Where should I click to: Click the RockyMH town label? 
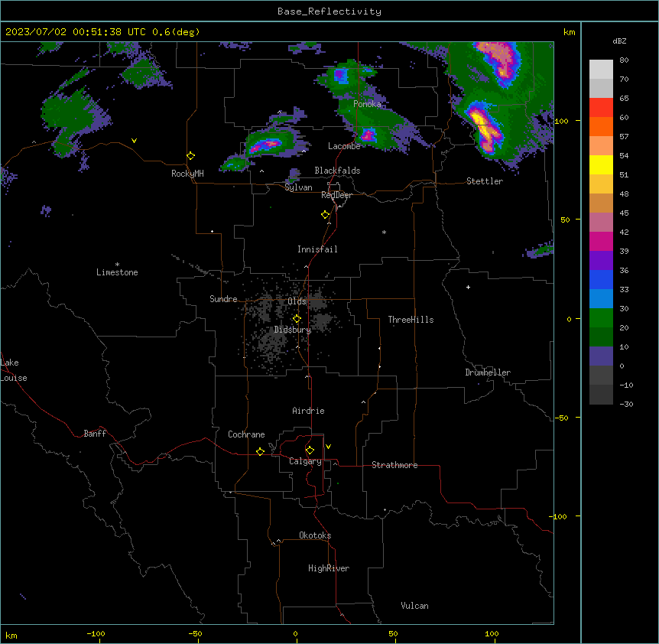(187, 174)
